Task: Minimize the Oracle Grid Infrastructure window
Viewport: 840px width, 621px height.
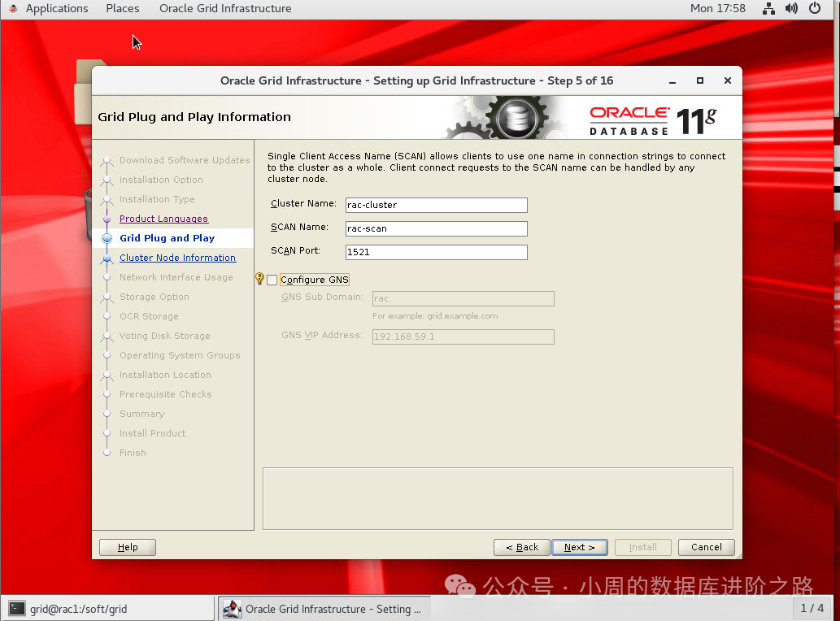Action: tap(672, 80)
